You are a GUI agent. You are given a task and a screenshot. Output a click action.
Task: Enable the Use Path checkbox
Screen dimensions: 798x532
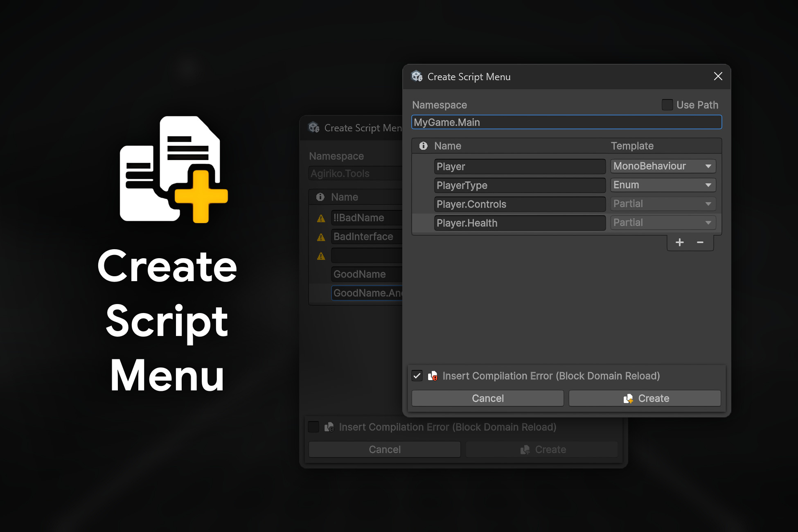pyautogui.click(x=667, y=105)
